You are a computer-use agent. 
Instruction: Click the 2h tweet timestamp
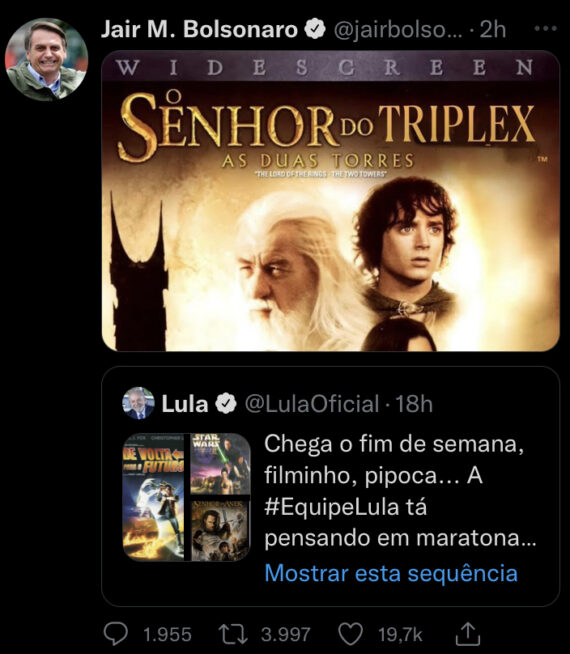493,30
